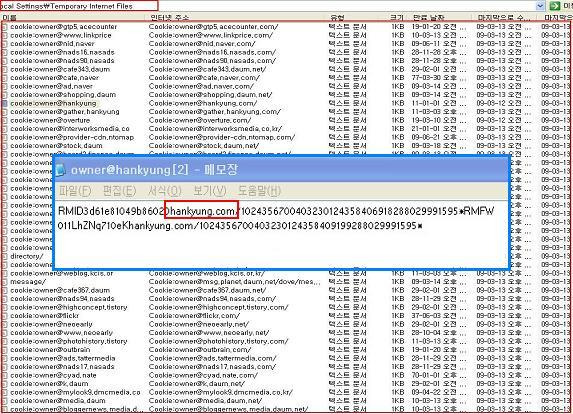Select the cookie:owner@ads.tattermedia file name
The width and height of the screenshot is (573, 414).
click(62, 358)
